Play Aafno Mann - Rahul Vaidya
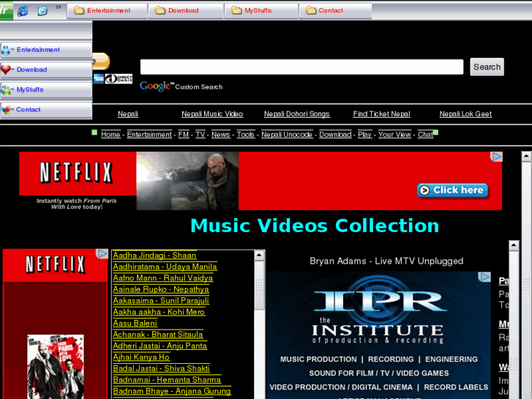 163,278
